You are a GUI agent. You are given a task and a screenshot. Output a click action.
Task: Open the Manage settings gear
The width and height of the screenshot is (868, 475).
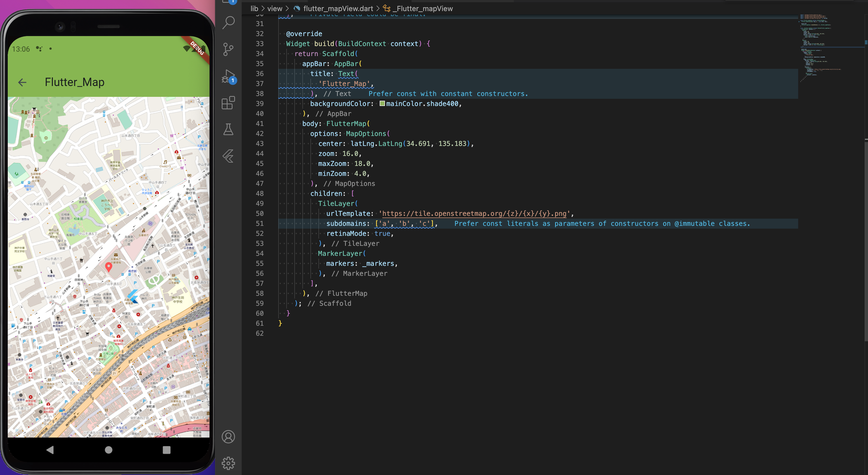pyautogui.click(x=228, y=463)
